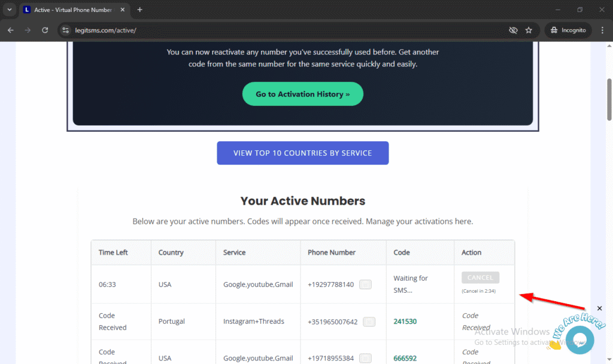613x364 pixels.
Task: Click View Top 10 Countries by Service
Action: click(302, 153)
